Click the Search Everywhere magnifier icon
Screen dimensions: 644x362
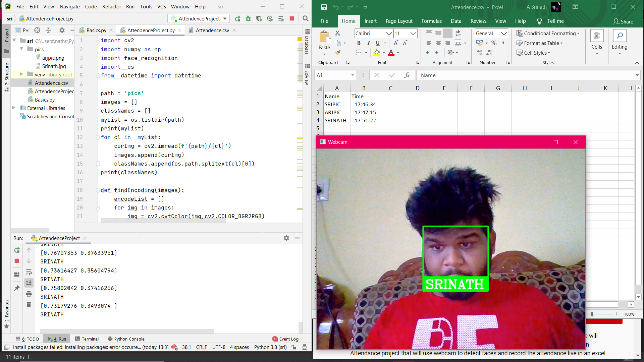tap(305, 19)
